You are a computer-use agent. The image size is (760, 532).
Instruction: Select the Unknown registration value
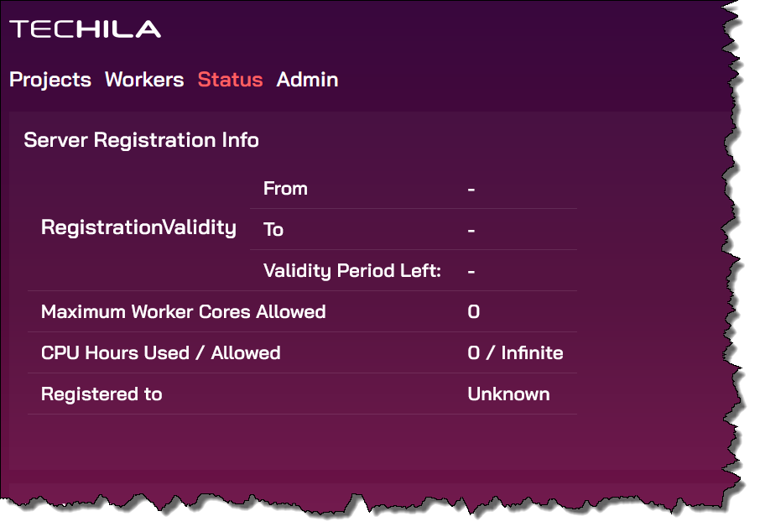pyautogui.click(x=508, y=394)
